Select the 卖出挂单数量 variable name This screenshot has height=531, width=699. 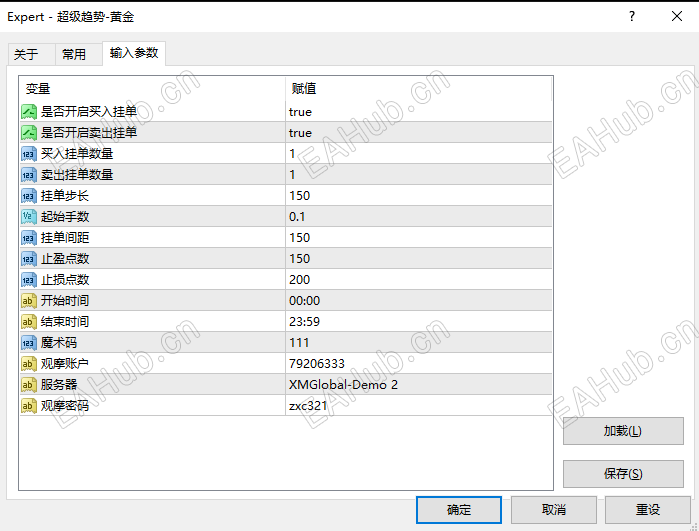point(77,175)
